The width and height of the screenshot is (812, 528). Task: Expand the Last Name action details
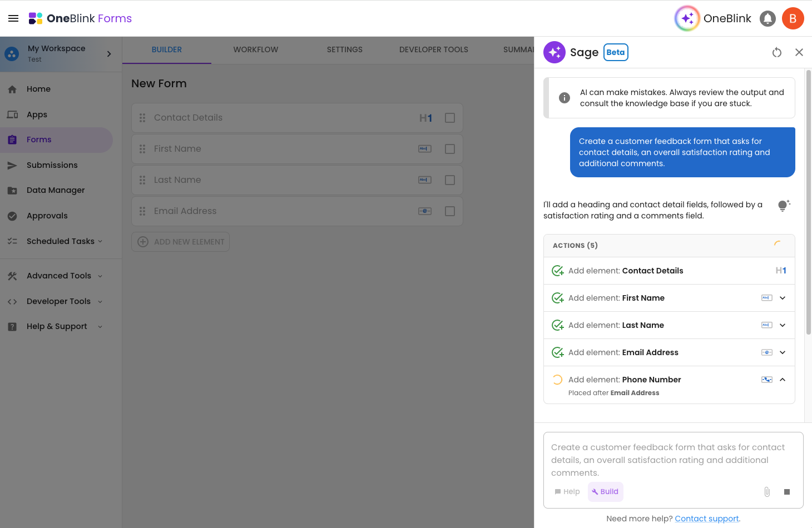click(783, 325)
